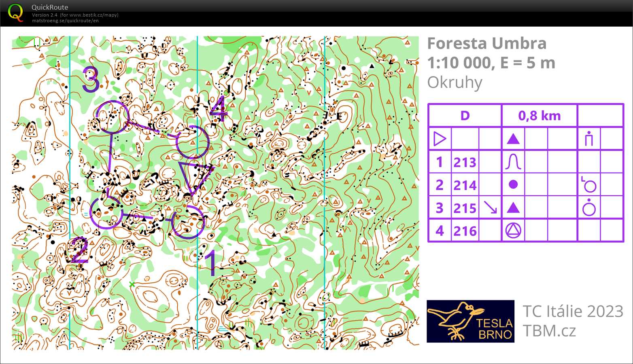Click the control circle numbered 4 on the map
The width and height of the screenshot is (633, 364).
pos(192,142)
